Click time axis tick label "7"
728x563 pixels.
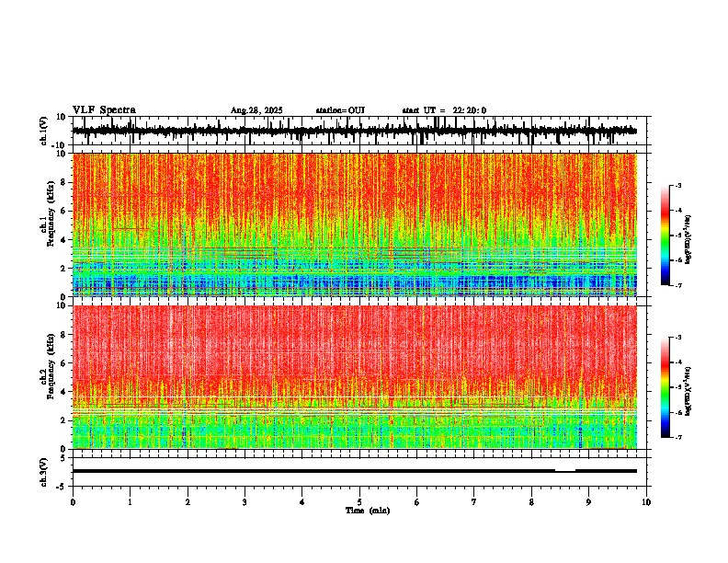pyautogui.click(x=474, y=502)
